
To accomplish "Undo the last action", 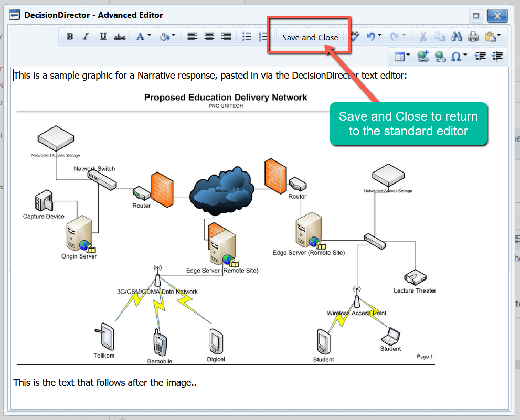I will coord(371,36).
